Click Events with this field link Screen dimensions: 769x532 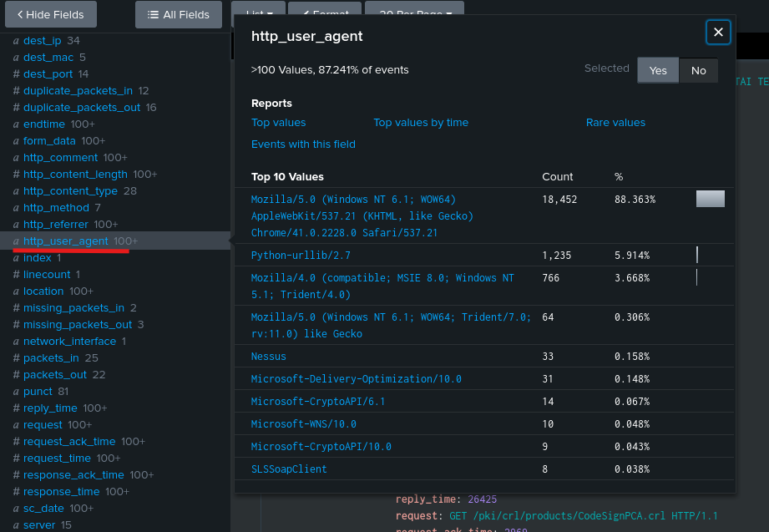coord(303,144)
